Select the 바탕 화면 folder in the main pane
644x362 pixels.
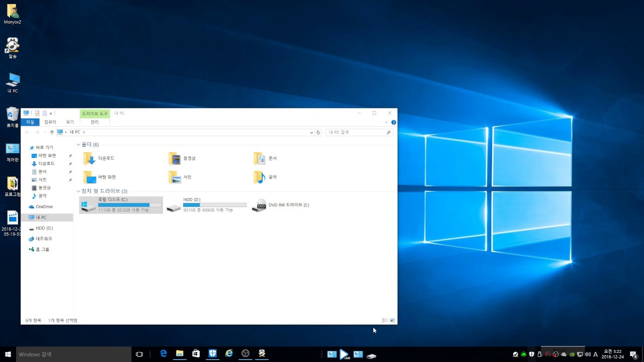point(100,177)
